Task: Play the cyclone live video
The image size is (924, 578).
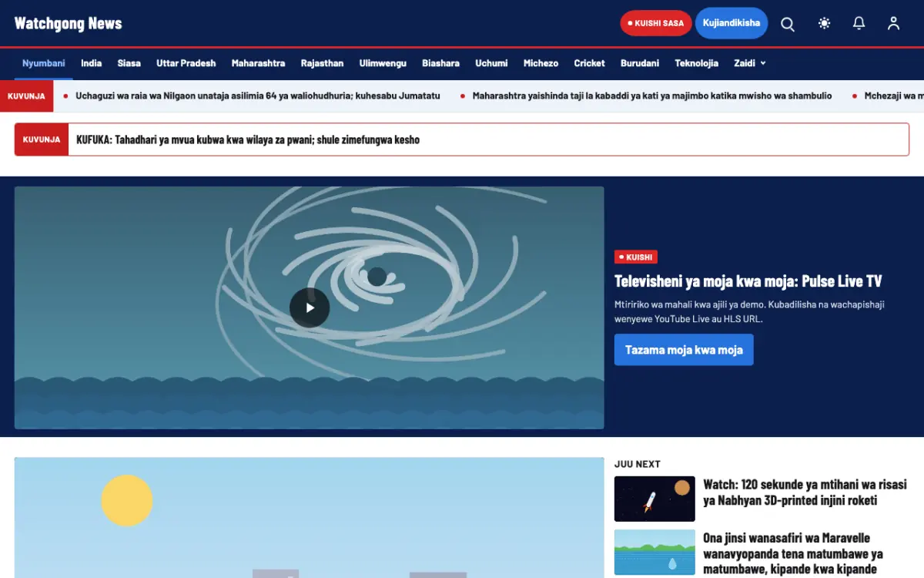Action: (x=310, y=307)
